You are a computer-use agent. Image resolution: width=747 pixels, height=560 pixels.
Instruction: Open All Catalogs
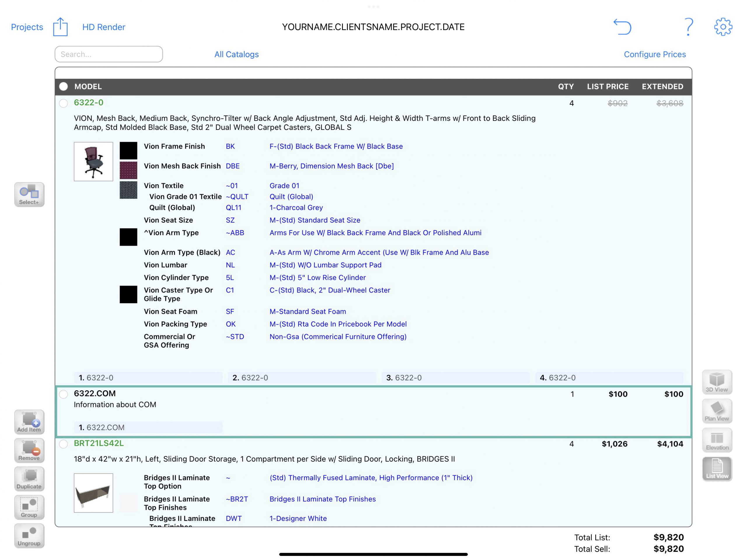coord(236,54)
